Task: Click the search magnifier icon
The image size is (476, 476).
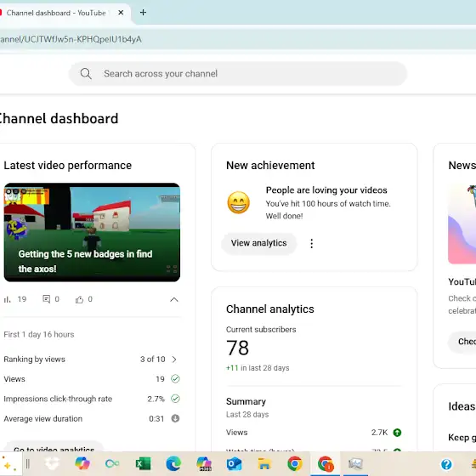Action: click(86, 74)
